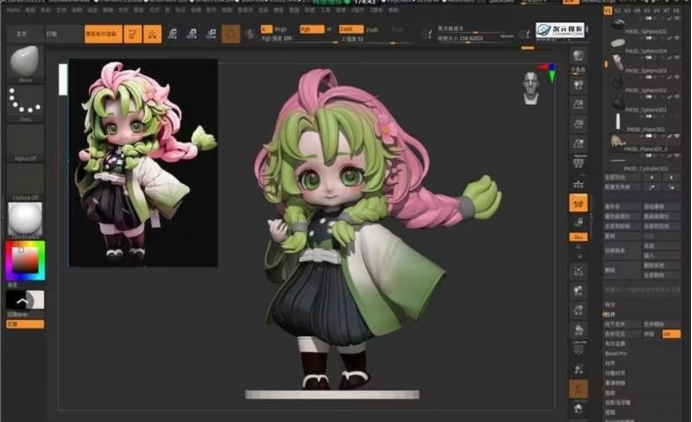Hide PM3D_Sphere3D4 using its eye icon
692x422 pixels.
click(x=677, y=38)
